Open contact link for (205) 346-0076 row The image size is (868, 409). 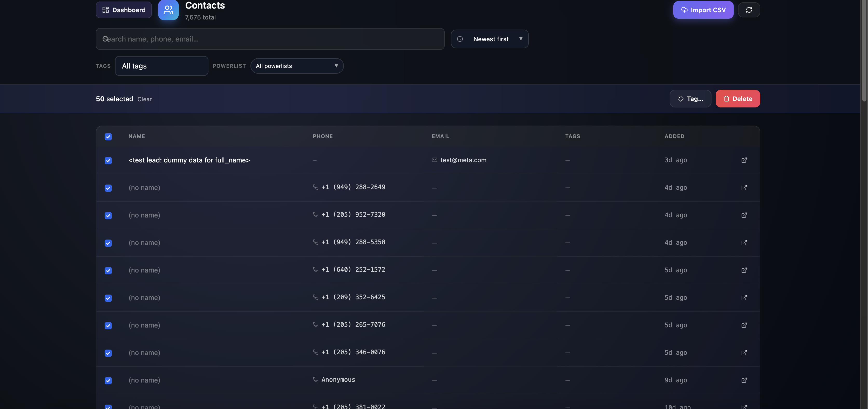[744, 353]
